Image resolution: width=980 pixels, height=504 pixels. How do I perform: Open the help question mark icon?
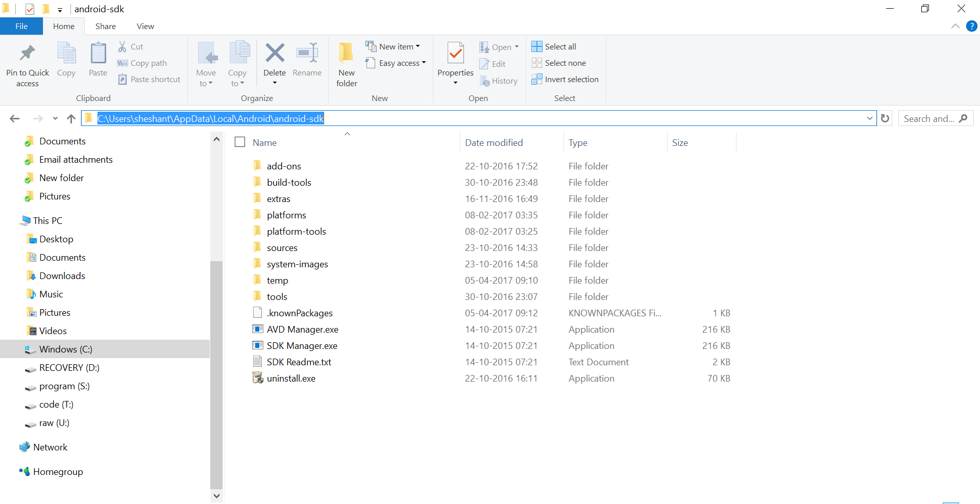point(972,27)
